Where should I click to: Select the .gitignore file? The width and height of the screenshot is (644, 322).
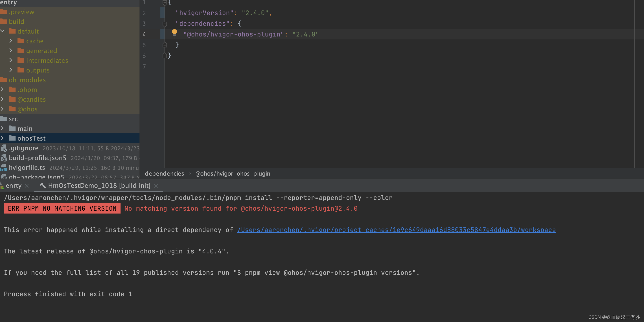click(24, 148)
